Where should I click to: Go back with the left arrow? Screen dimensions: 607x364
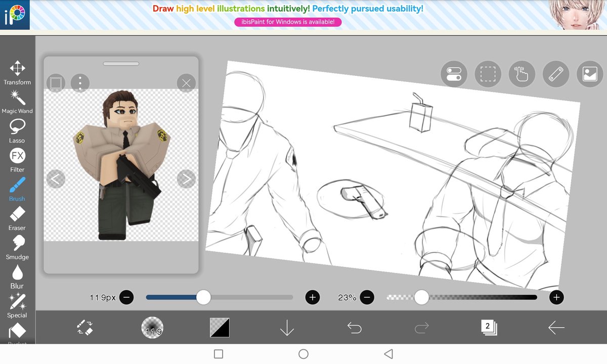[556, 328]
